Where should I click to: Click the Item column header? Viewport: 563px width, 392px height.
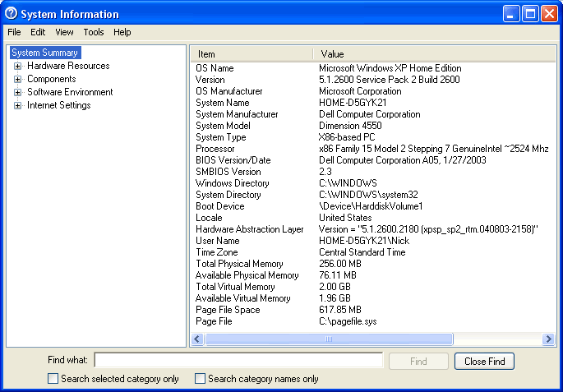click(252, 54)
